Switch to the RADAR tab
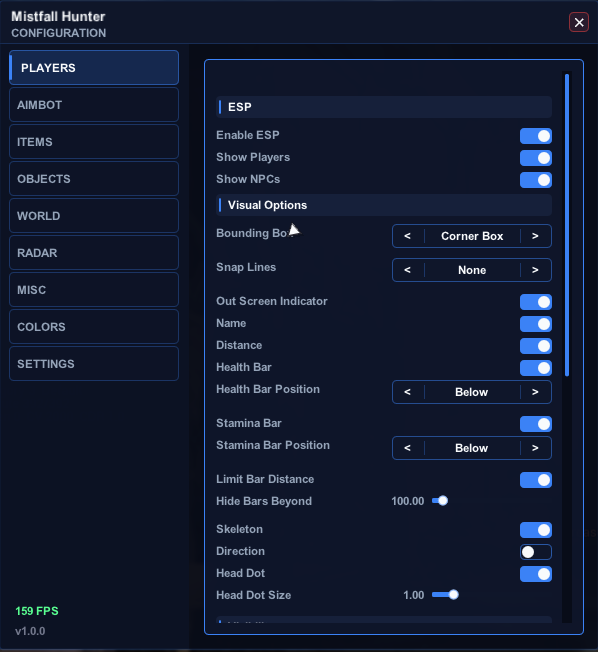The height and width of the screenshot is (652, 598). [x=94, y=253]
